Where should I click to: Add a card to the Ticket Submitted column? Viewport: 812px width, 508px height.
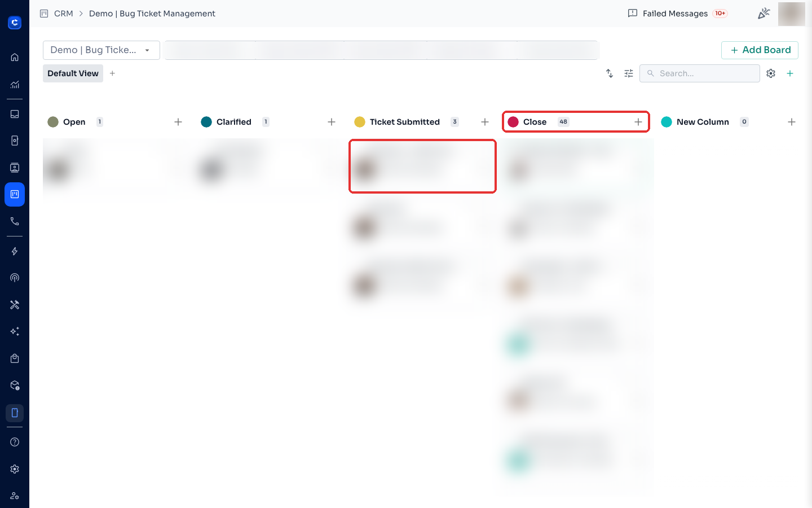click(485, 122)
